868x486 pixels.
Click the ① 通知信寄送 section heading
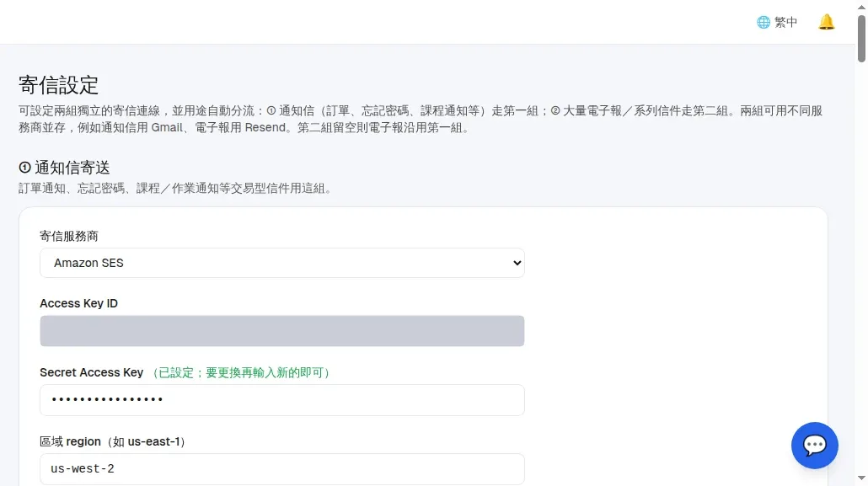coord(64,167)
